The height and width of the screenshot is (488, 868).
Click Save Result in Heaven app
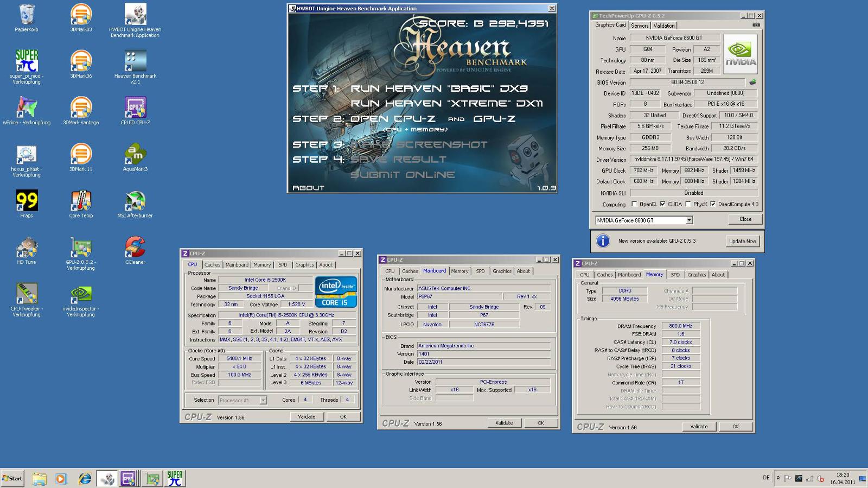coord(398,160)
